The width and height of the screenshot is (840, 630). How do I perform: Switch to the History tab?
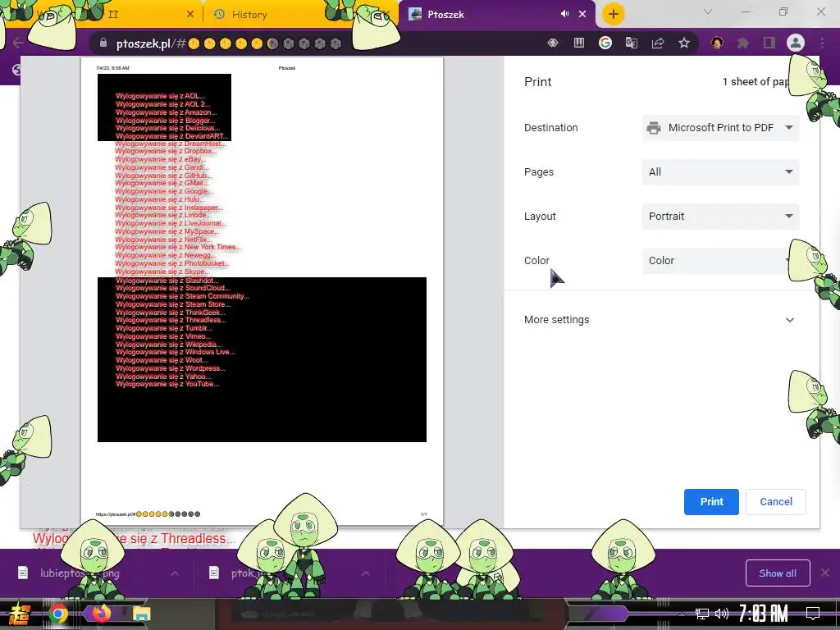249,15
